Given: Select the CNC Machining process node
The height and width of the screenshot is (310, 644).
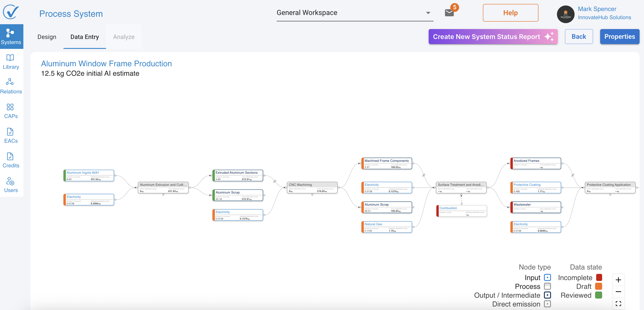Looking at the screenshot, I should click(x=312, y=187).
